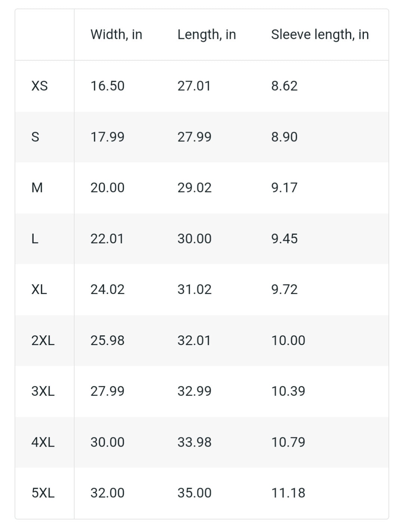
Task: Click the Length, in column header
Action: (207, 35)
